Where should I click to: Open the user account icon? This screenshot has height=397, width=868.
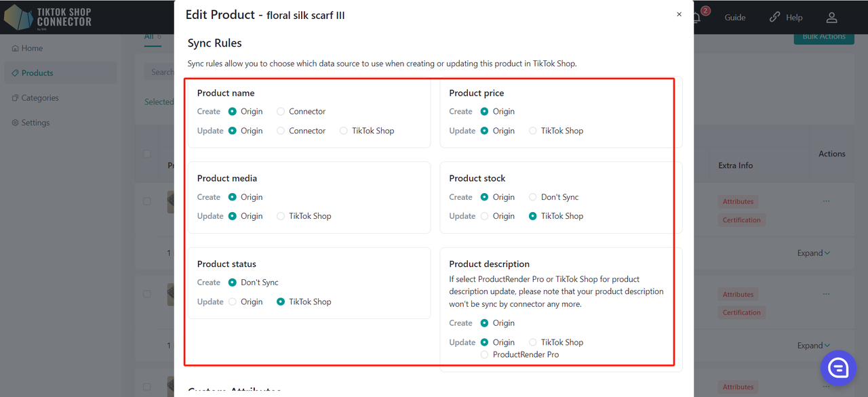click(x=832, y=18)
